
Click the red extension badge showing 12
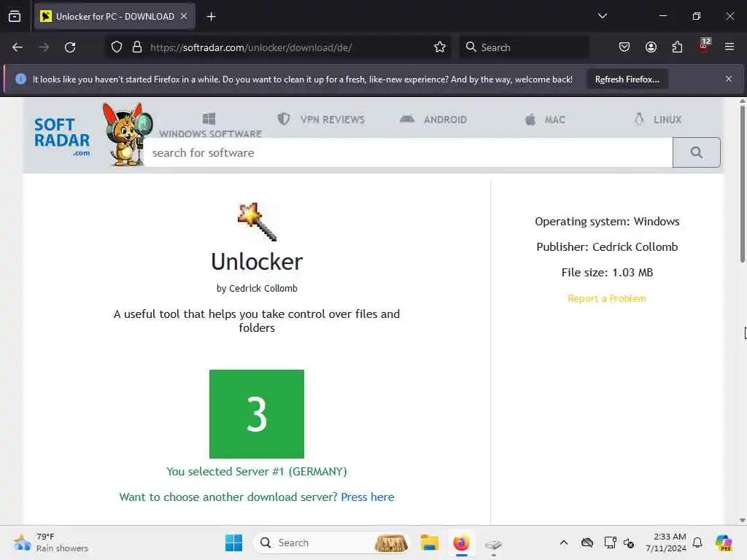point(704,44)
